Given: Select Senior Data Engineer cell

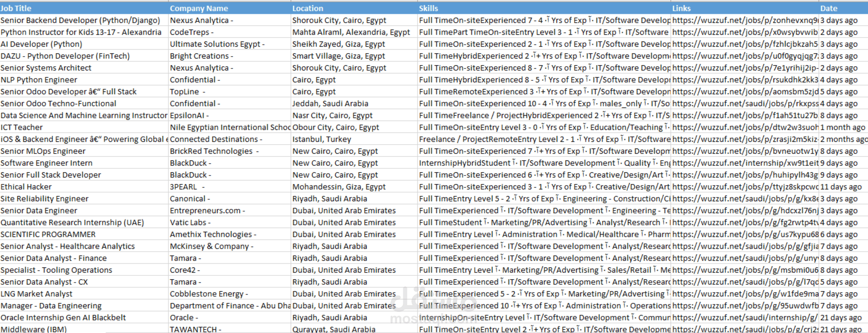Looking at the screenshot, I should click(x=84, y=210).
